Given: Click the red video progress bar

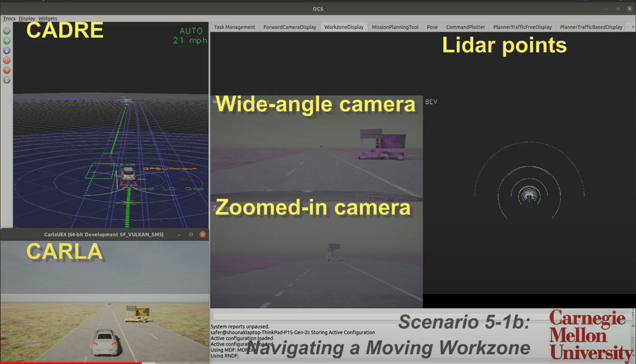Looking at the screenshot, I should 71,363.
